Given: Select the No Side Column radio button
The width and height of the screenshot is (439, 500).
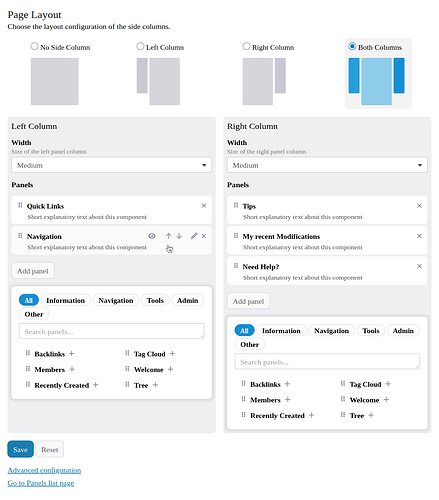Looking at the screenshot, I should click(x=34, y=46).
